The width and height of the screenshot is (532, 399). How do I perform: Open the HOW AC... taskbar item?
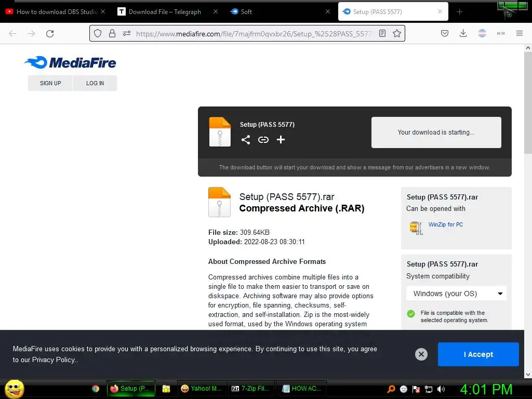(x=303, y=389)
